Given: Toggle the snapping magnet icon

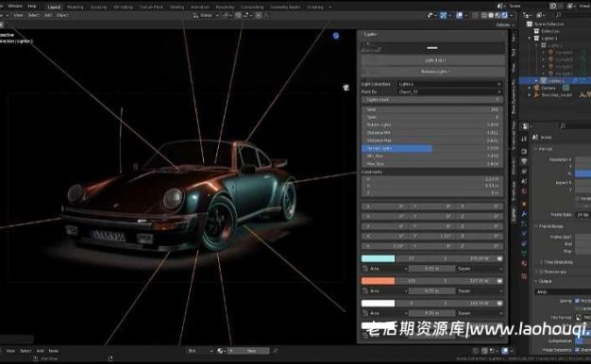Looking at the screenshot, I should coord(238,15).
